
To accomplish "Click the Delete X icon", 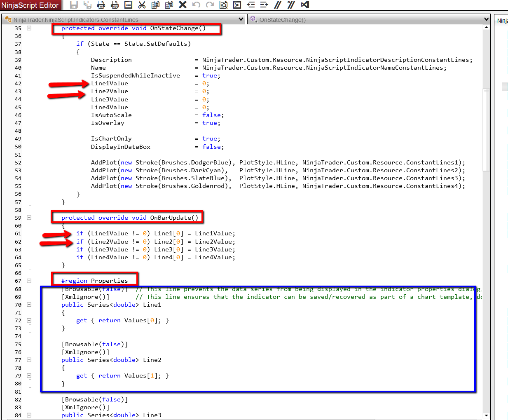I will click(183, 5).
